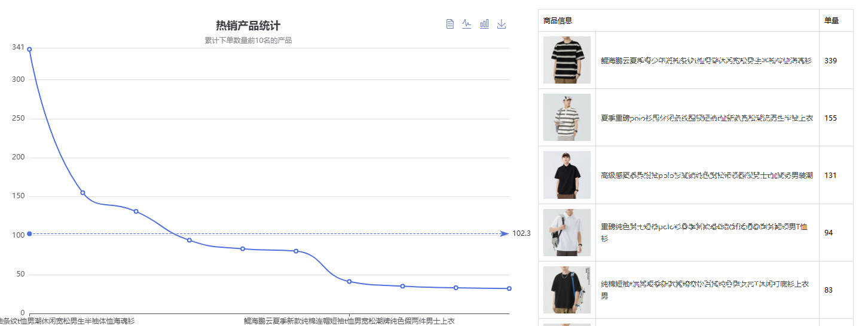Select the second data point on the curve
The width and height of the screenshot is (868, 326).
(82, 193)
